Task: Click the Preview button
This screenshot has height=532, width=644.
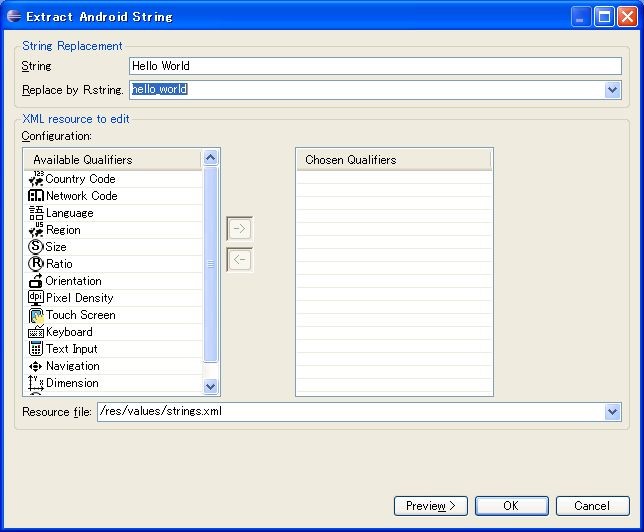Action: [430, 506]
